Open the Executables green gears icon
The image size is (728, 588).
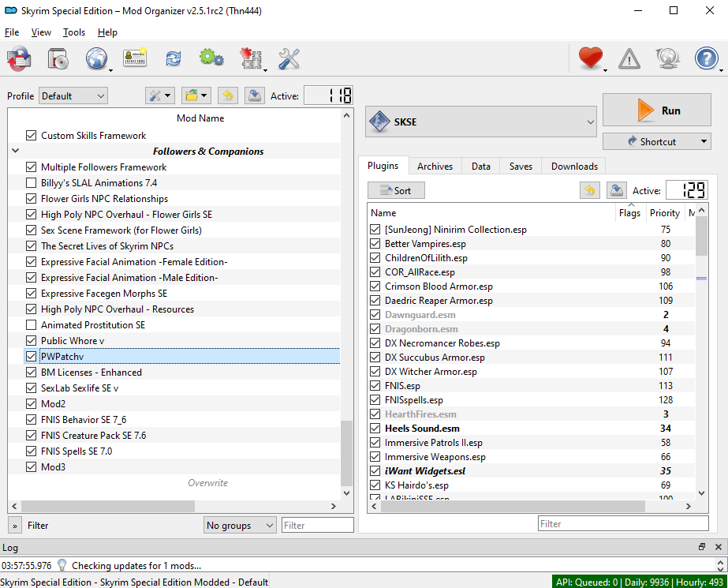point(211,58)
